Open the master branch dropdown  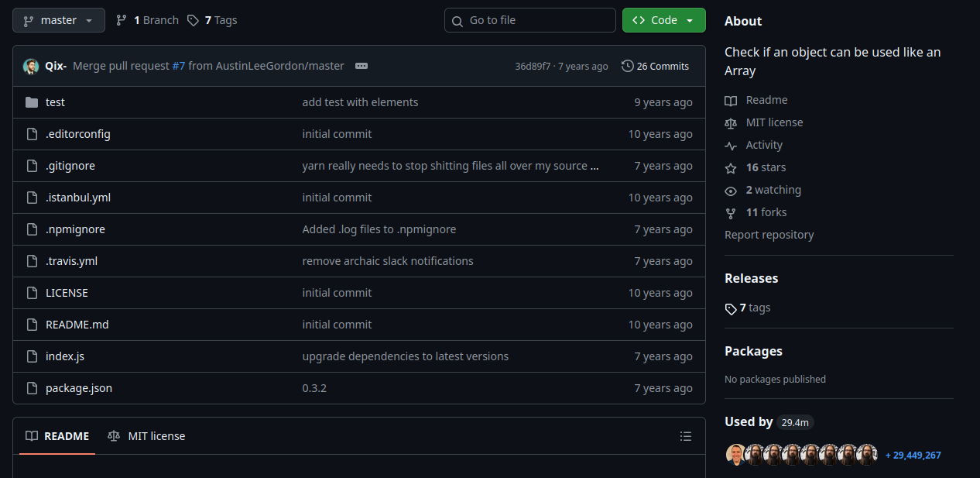point(59,20)
